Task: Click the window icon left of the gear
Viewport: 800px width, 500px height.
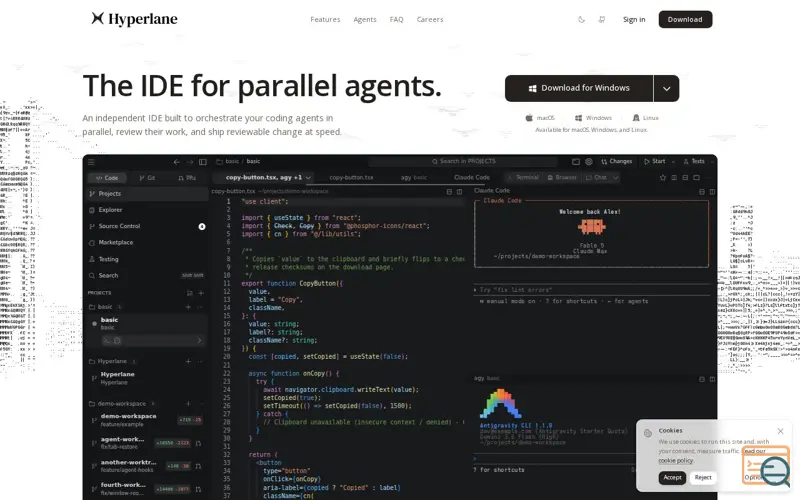Action: click(x=576, y=161)
